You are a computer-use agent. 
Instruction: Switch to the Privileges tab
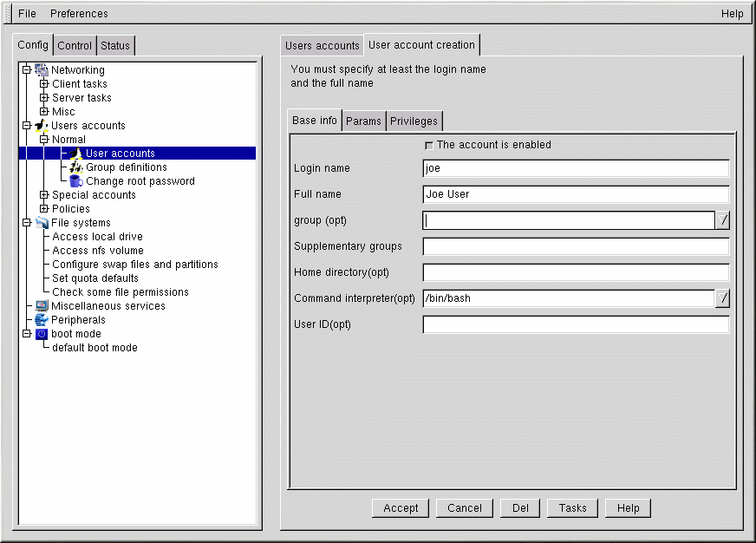(x=414, y=121)
